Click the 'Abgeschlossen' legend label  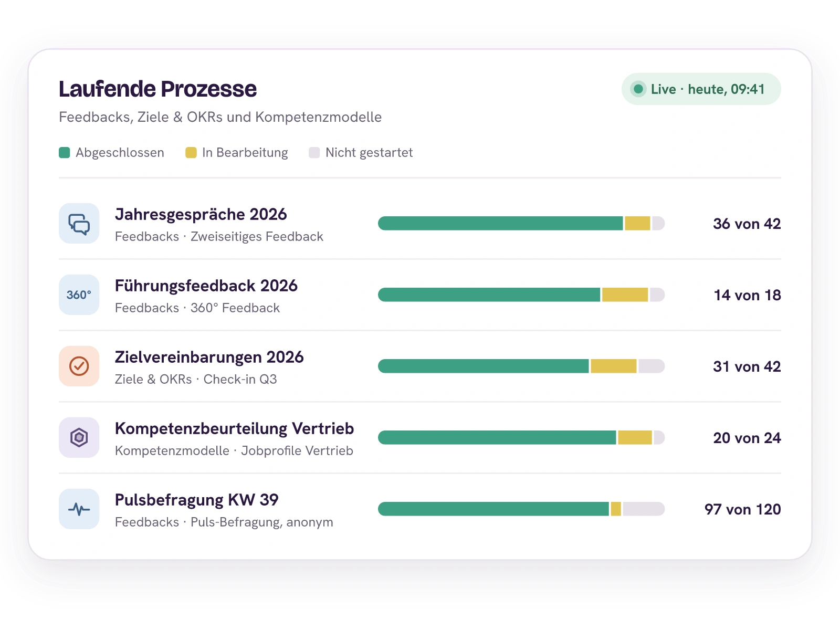(120, 153)
